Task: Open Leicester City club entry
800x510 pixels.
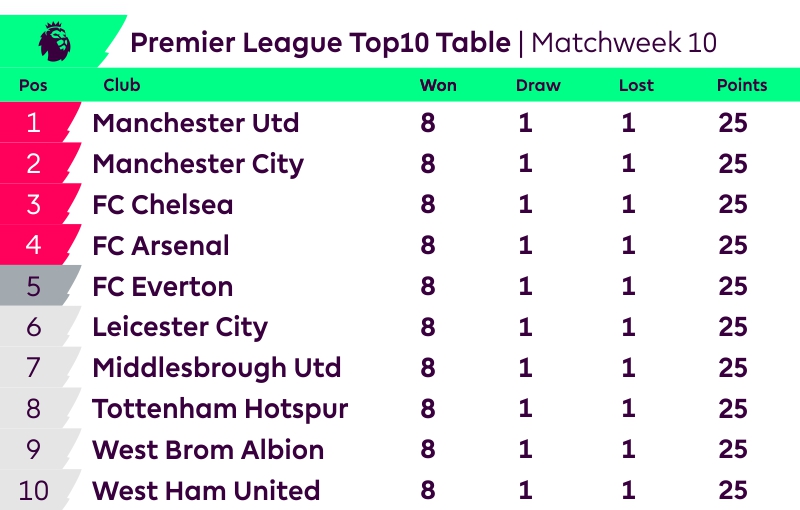Action: [180, 327]
